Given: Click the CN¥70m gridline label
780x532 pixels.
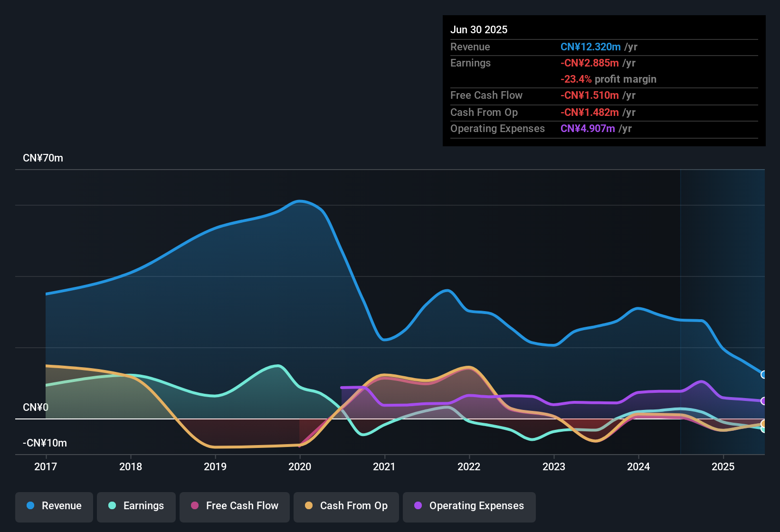Looking at the screenshot, I should [43, 158].
